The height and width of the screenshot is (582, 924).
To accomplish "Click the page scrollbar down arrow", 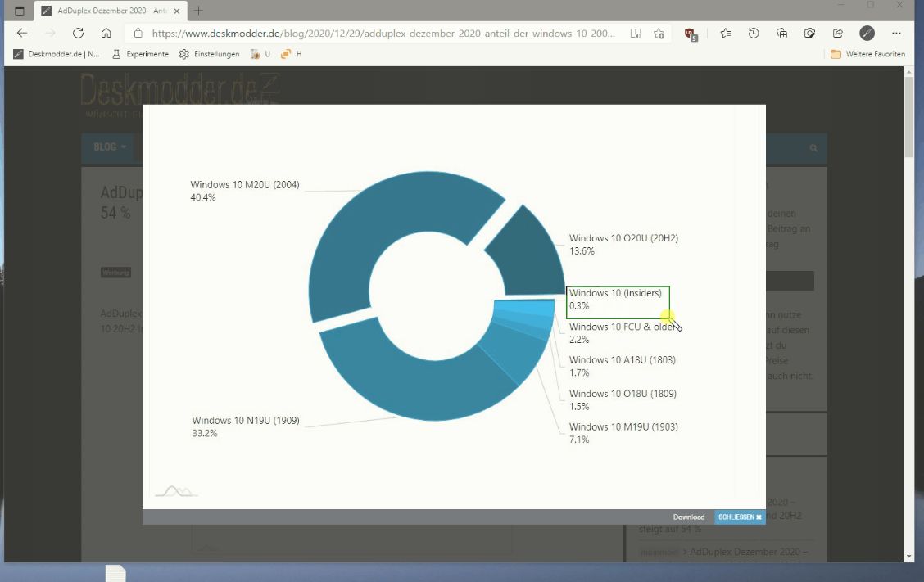I will (908, 556).
